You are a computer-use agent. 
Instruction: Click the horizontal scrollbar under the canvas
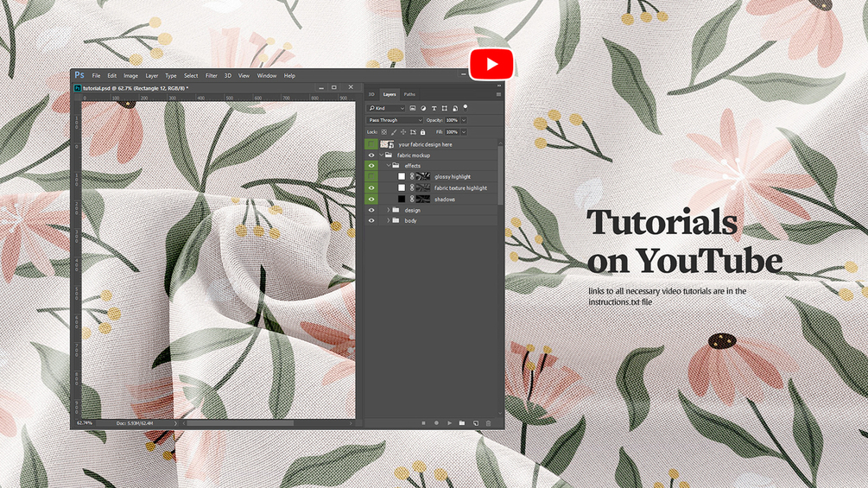(x=240, y=423)
